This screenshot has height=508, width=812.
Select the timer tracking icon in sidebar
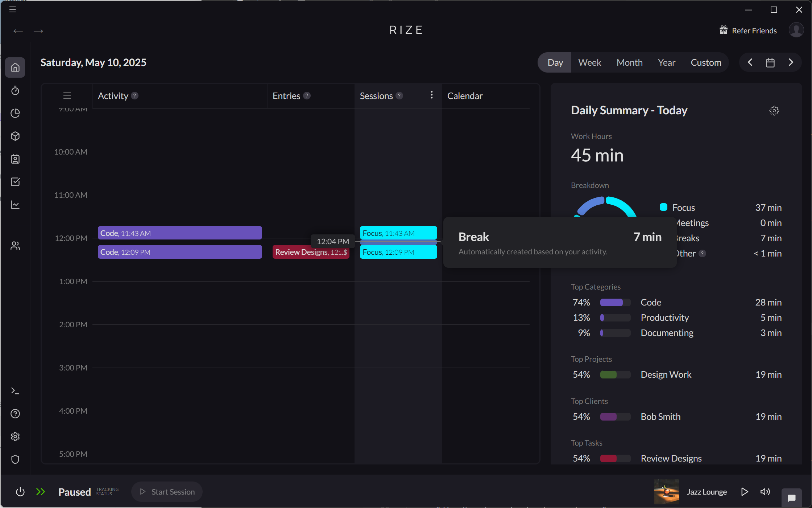point(15,91)
